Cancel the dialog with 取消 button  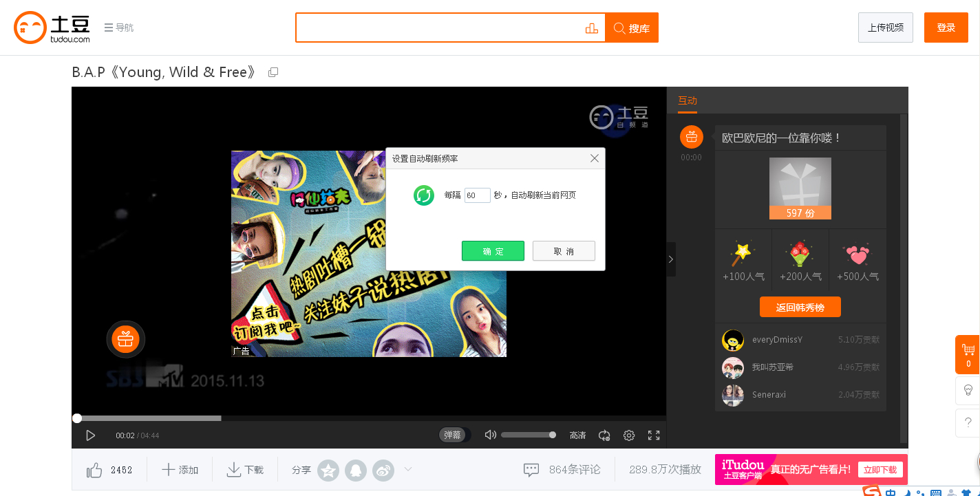click(564, 251)
